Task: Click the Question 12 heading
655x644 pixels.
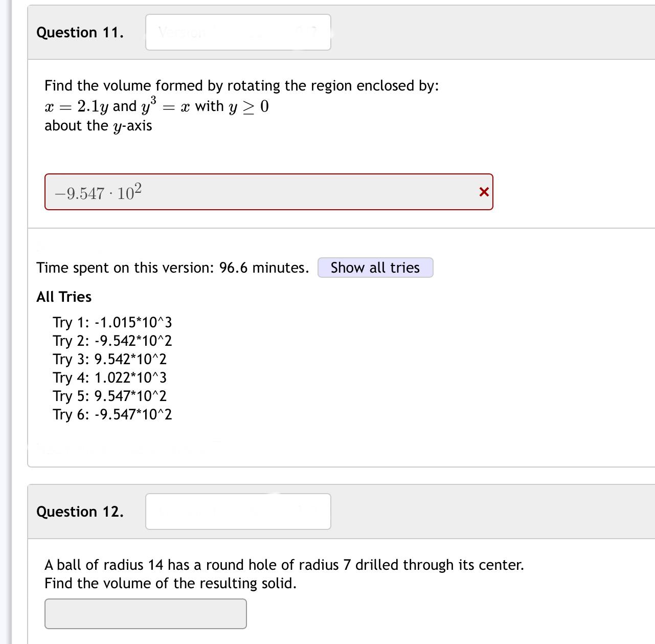Action: [80, 512]
